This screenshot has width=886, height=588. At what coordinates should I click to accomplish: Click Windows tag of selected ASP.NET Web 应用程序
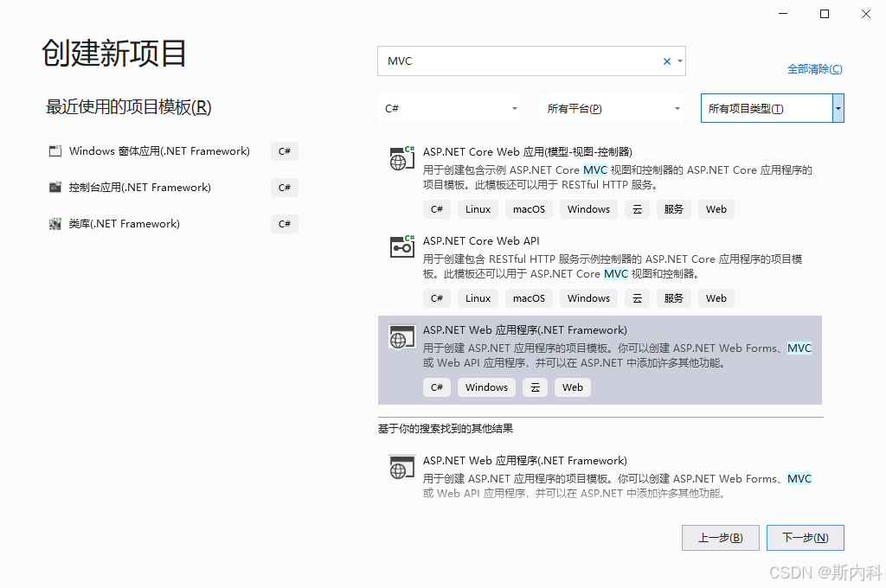[x=486, y=387]
